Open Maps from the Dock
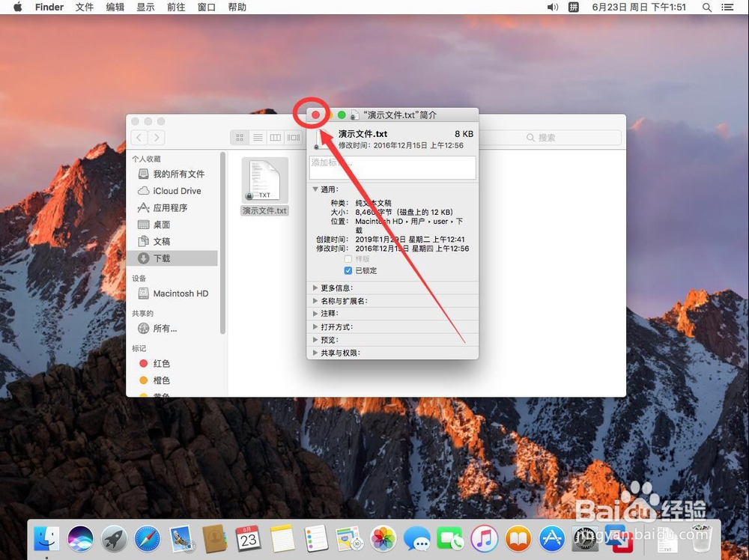Viewport: 749px width, 560px height. point(349,538)
